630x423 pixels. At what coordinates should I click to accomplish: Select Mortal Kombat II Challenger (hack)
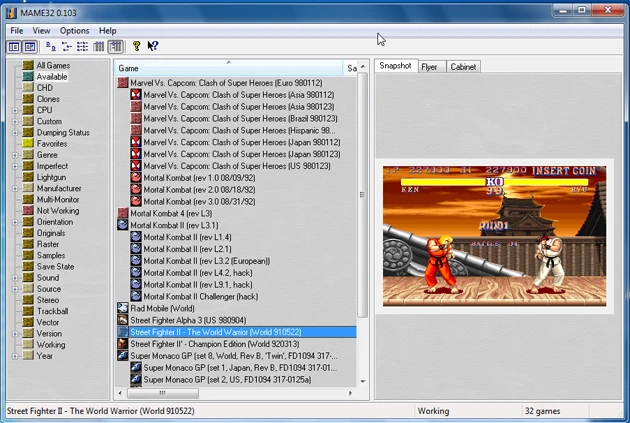pyautogui.click(x=200, y=296)
